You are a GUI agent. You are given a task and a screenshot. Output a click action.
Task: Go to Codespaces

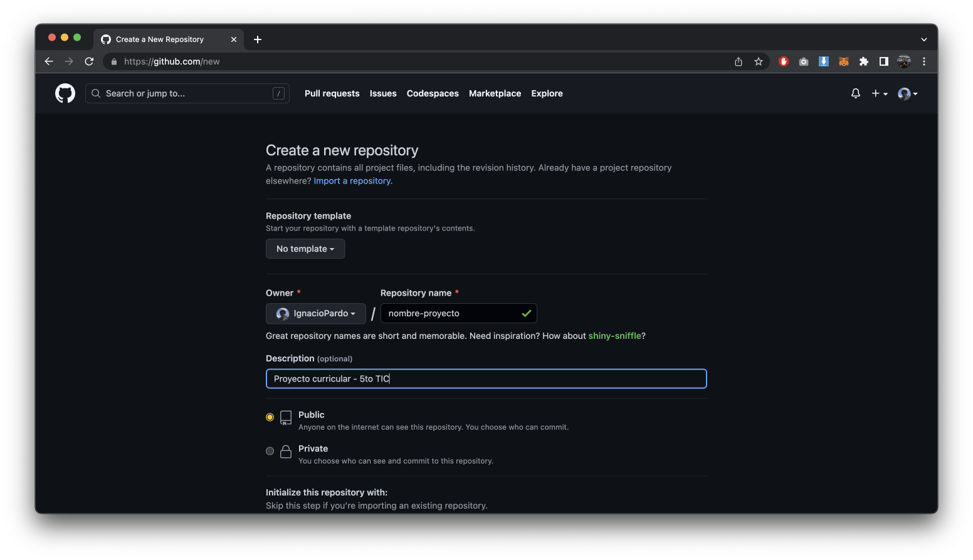point(433,93)
